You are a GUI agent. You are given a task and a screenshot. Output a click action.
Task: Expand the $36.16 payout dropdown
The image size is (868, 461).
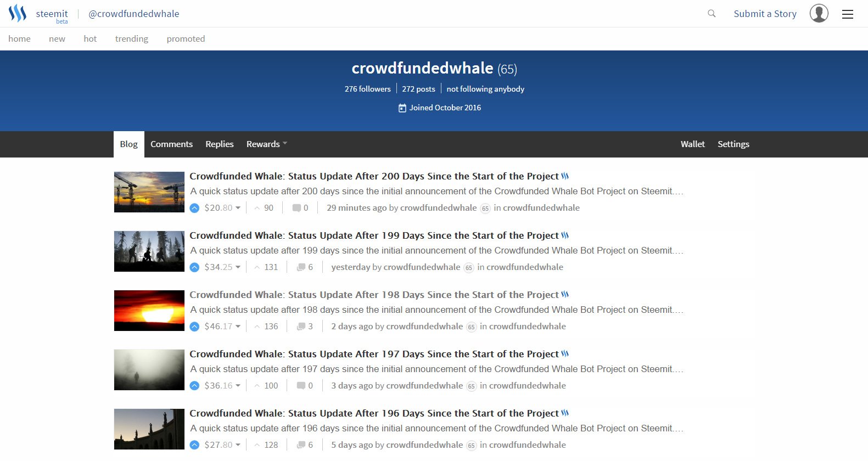(x=238, y=386)
